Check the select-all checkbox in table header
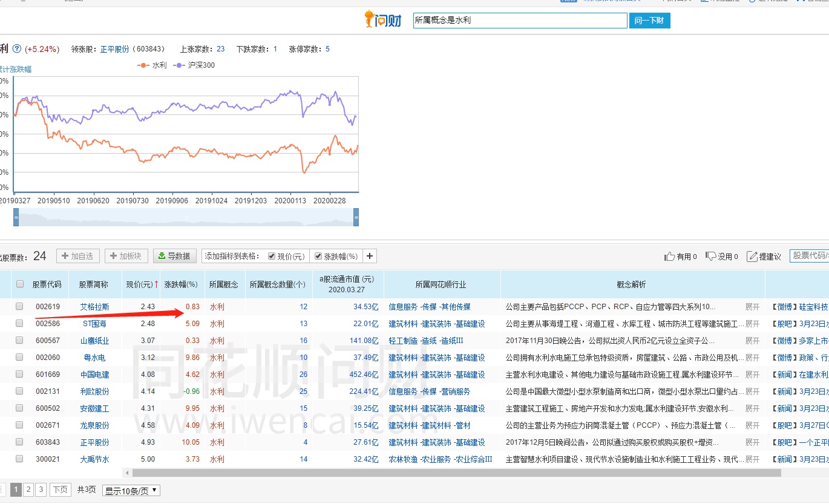829x504 pixels. (x=19, y=284)
